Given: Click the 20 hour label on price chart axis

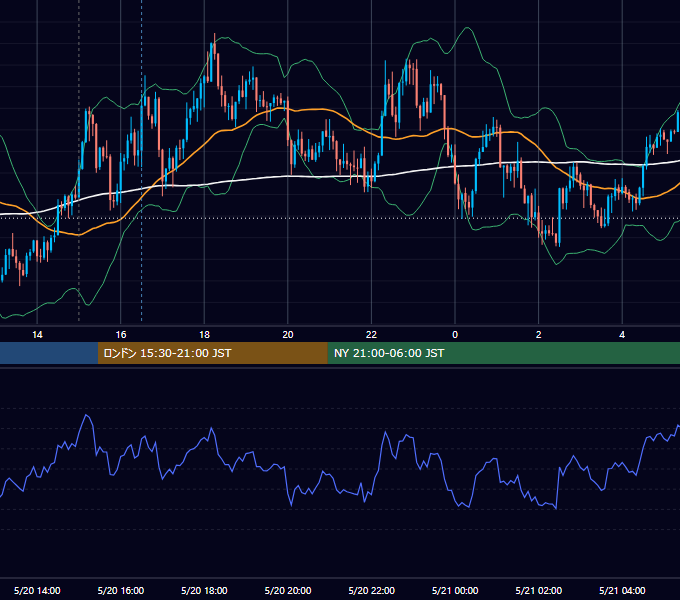Looking at the screenshot, I should point(288,335).
